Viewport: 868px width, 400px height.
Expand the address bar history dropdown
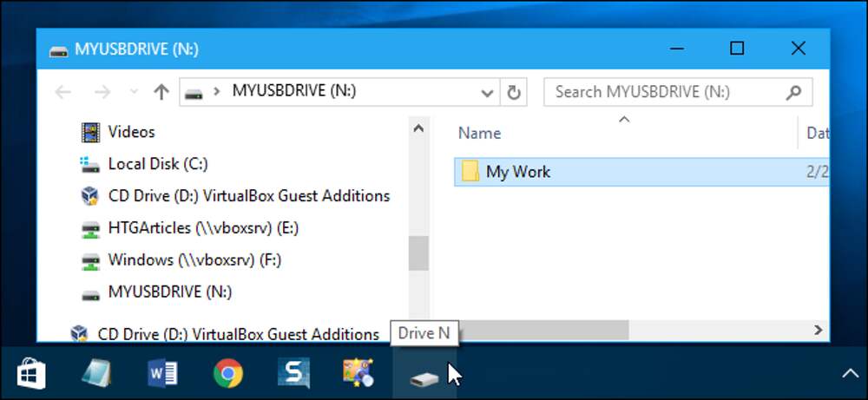coord(487,92)
